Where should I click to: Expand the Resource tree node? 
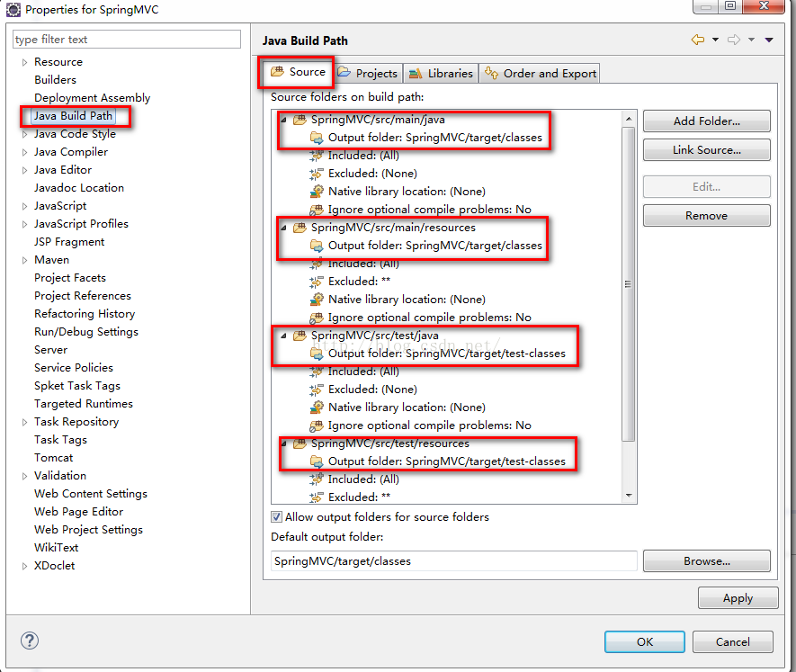point(24,62)
